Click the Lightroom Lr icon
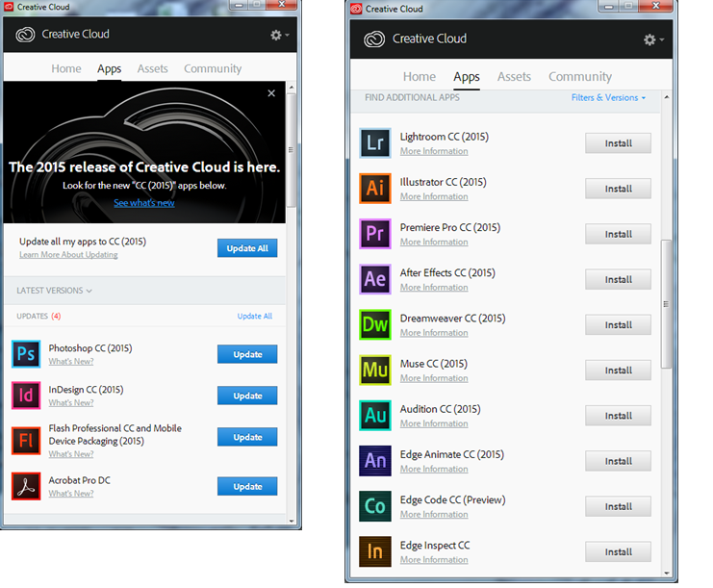Viewport: 713px width, 588px height. point(375,142)
